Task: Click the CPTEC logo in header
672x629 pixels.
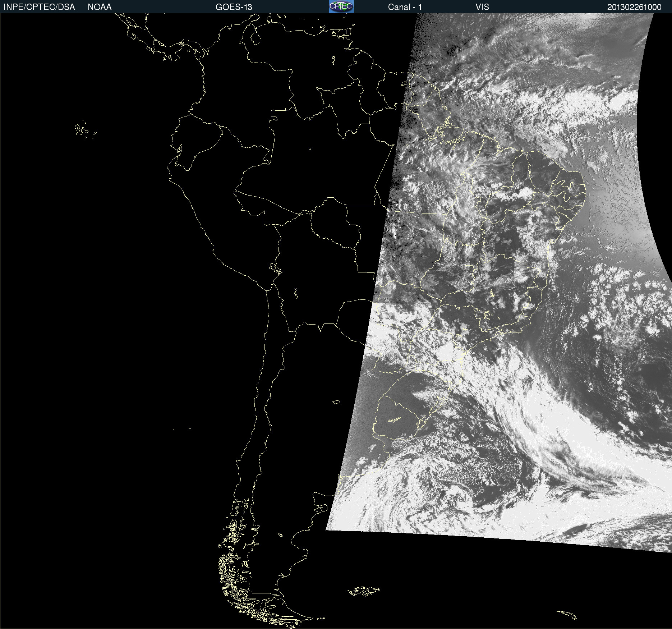Action: pyautogui.click(x=341, y=6)
